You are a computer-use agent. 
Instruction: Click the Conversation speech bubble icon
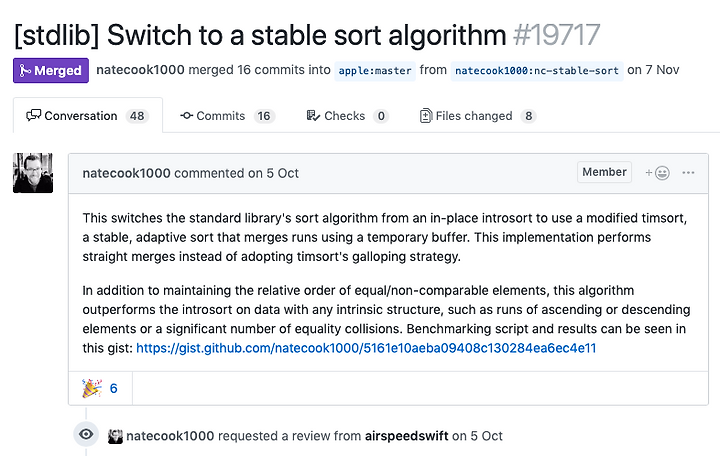click(x=34, y=115)
